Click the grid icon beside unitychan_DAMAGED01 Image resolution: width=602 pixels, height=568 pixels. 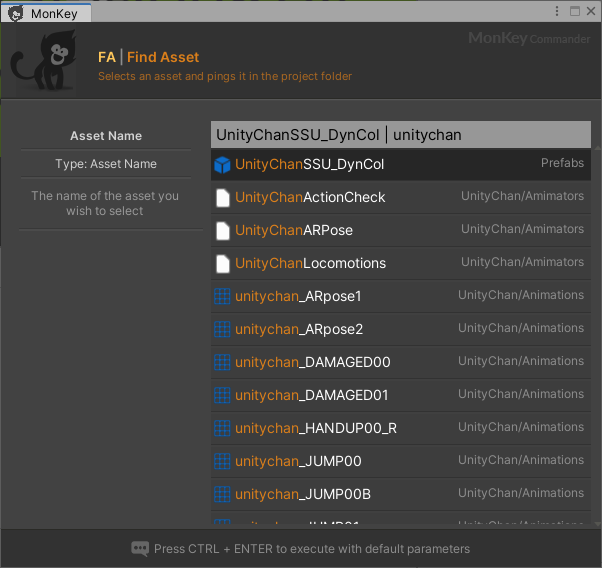[x=222, y=395]
